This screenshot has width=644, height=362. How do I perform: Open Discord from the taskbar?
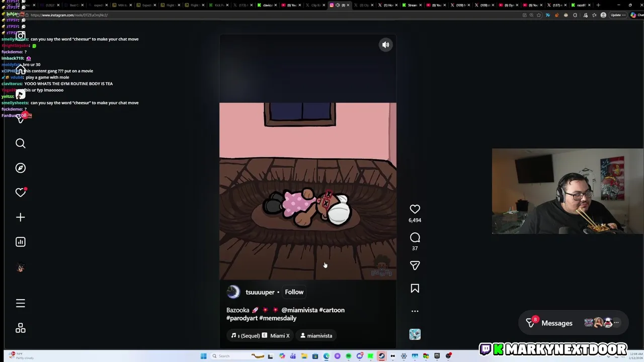click(x=359, y=356)
